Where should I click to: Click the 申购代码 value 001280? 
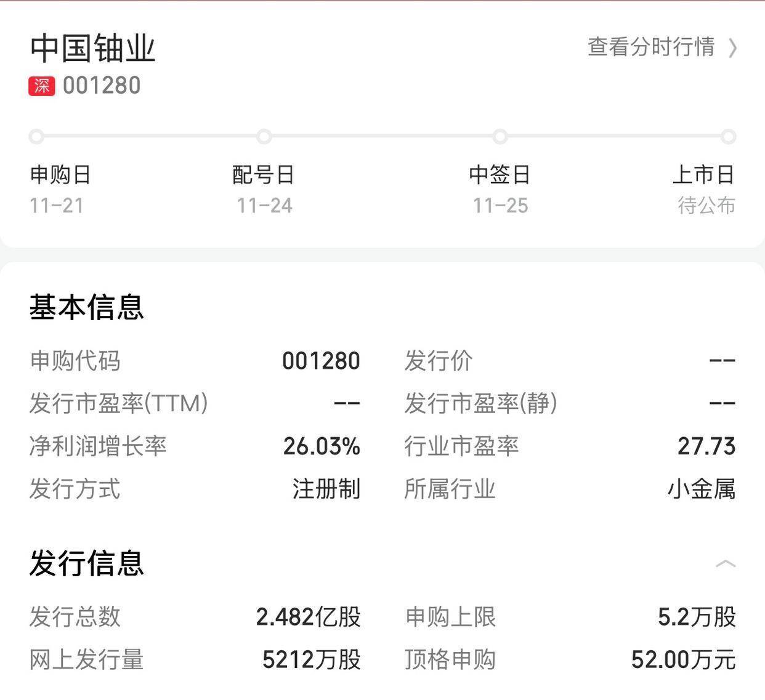click(321, 361)
